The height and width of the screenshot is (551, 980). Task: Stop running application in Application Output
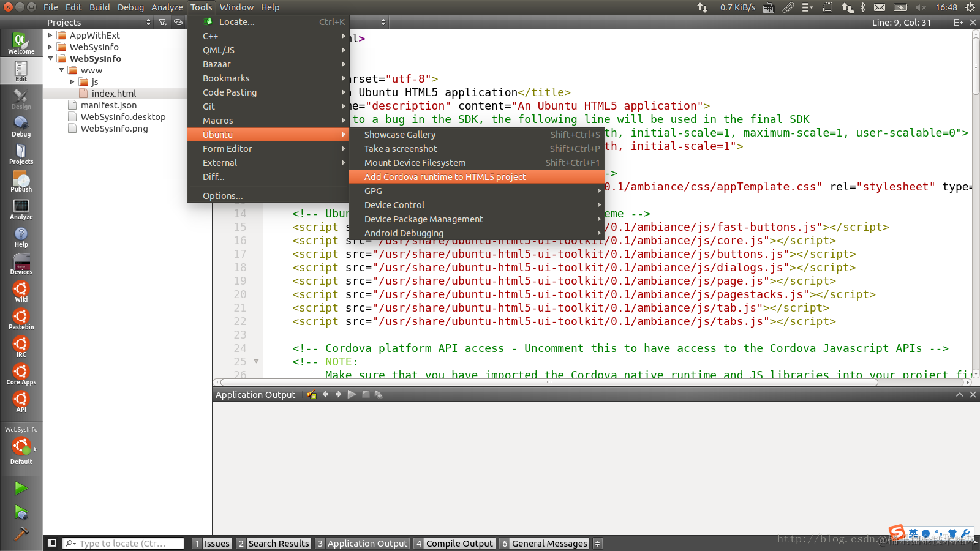[366, 395]
